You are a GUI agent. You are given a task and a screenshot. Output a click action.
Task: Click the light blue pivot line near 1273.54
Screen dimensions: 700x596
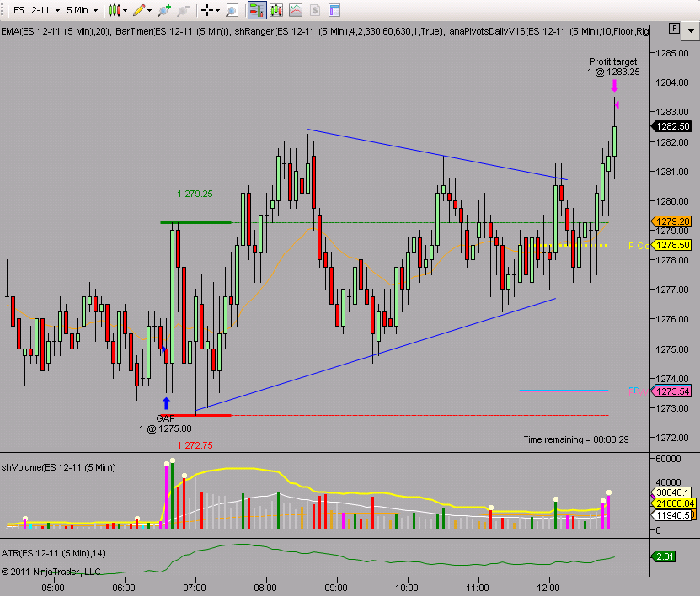[564, 391]
